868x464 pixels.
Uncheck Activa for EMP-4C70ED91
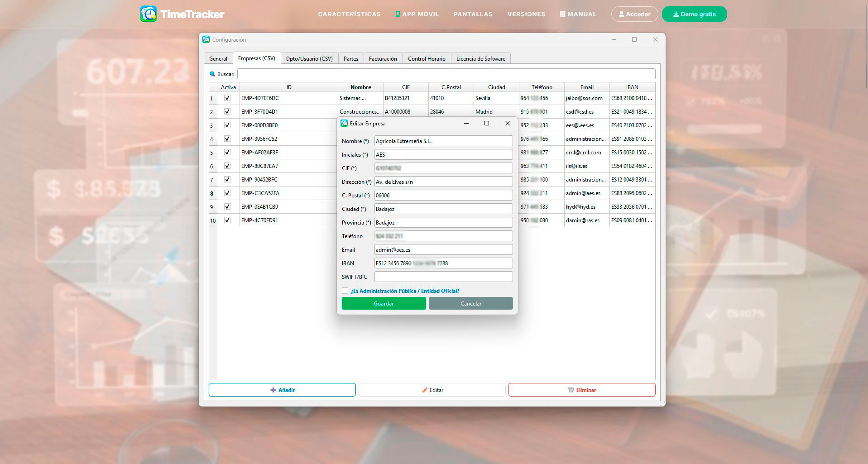tap(227, 220)
